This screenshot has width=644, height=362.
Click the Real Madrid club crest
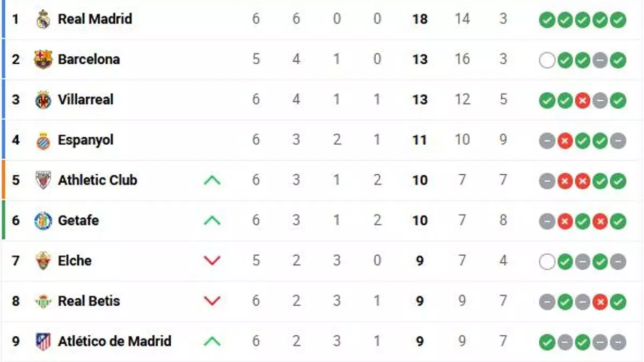pos(43,18)
